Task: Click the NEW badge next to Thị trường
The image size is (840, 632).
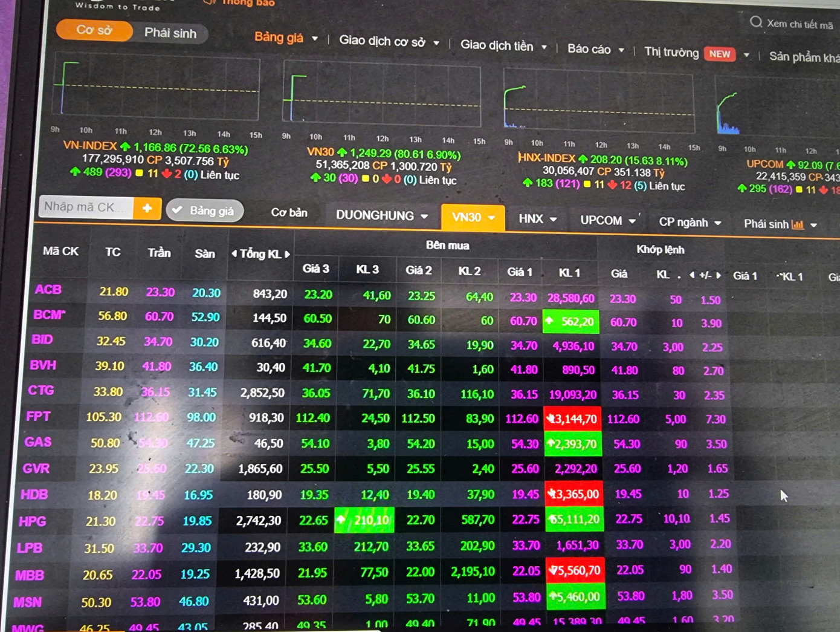Action: click(x=719, y=54)
